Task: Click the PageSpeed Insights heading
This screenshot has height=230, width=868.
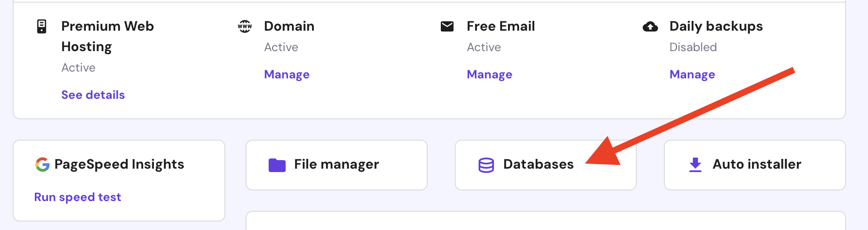Action: click(119, 164)
